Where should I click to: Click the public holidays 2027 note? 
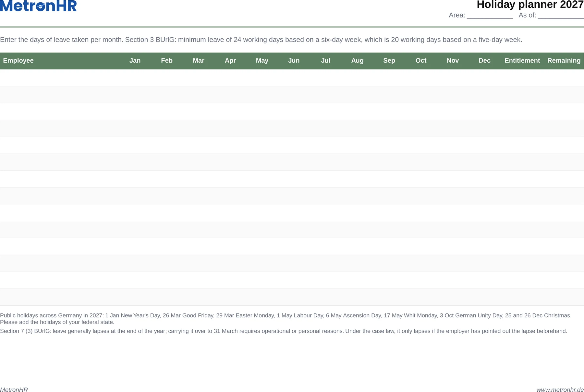(286, 319)
